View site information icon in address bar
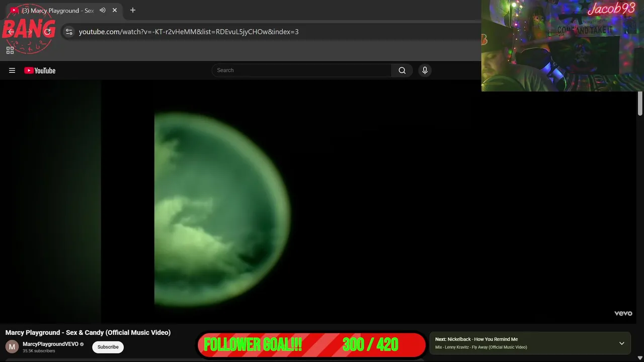The image size is (644, 362). 69,32
